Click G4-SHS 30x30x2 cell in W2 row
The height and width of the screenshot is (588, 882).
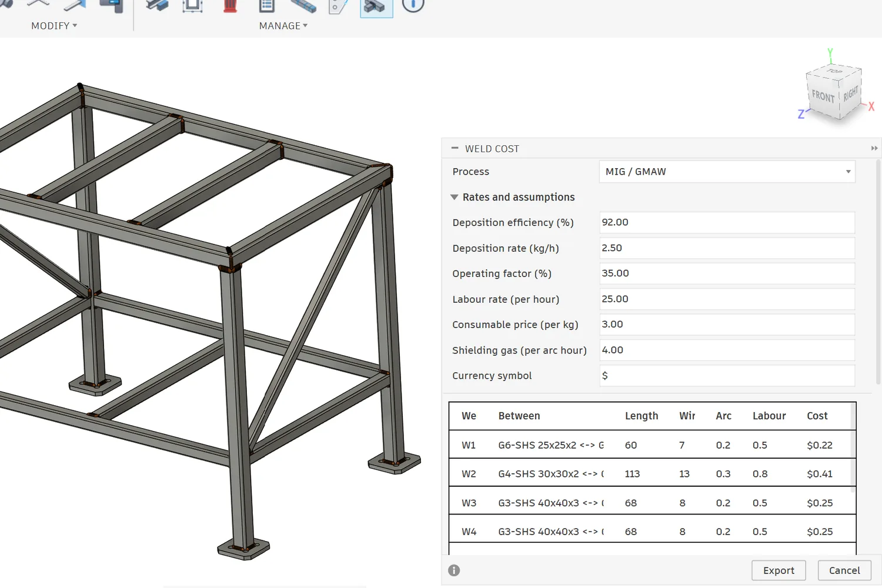pyautogui.click(x=551, y=473)
